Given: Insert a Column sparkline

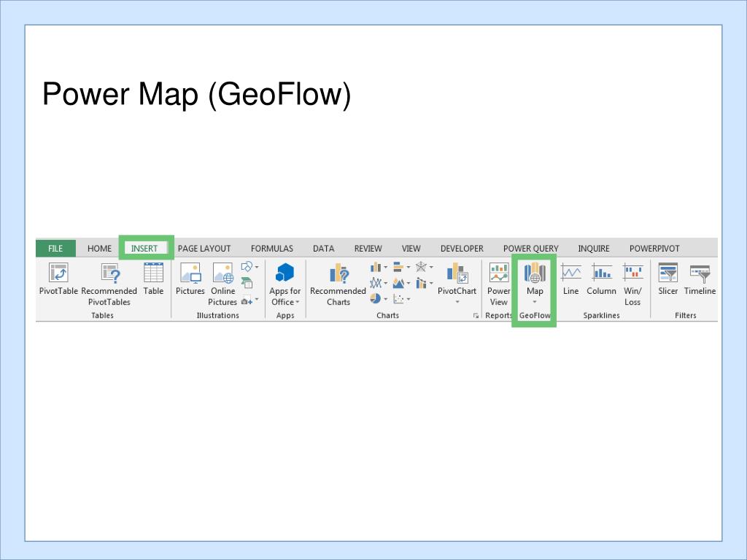Looking at the screenshot, I should point(602,280).
